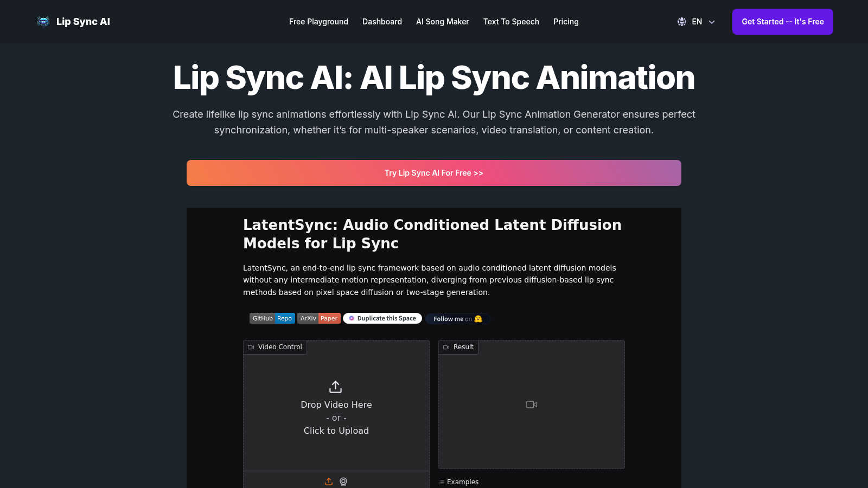The height and width of the screenshot is (488, 868).
Task: Open the AI Song Maker page
Action: tap(442, 22)
